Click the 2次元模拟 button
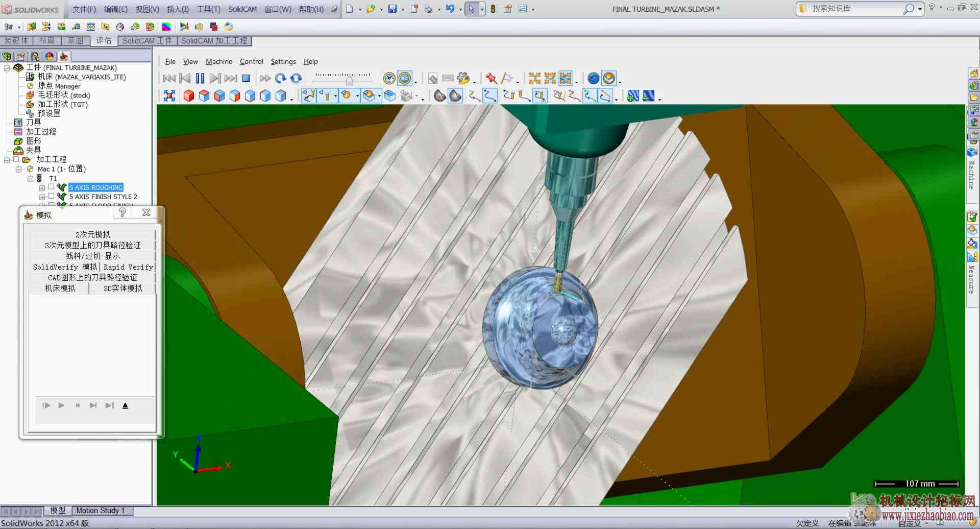Image resolution: width=980 pixels, height=529 pixels. point(92,234)
